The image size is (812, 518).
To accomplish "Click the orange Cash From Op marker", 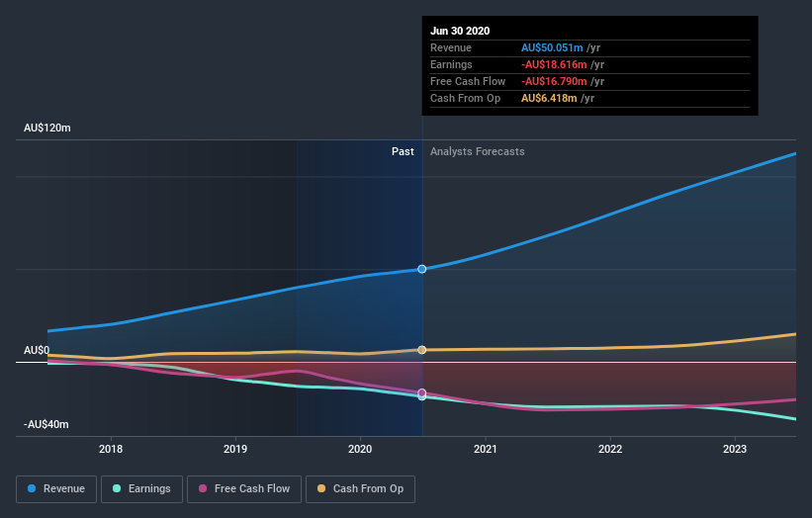I will click(422, 350).
